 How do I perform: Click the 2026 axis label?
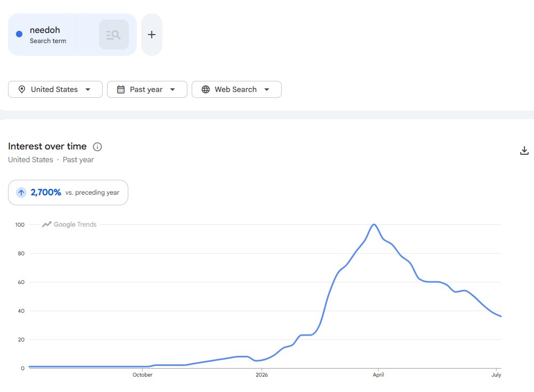coord(261,374)
